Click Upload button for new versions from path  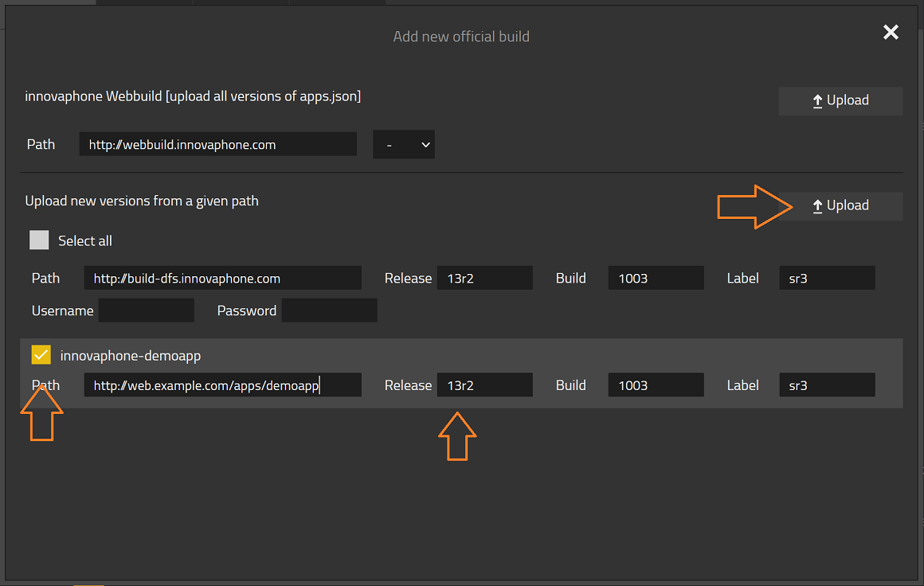point(840,206)
